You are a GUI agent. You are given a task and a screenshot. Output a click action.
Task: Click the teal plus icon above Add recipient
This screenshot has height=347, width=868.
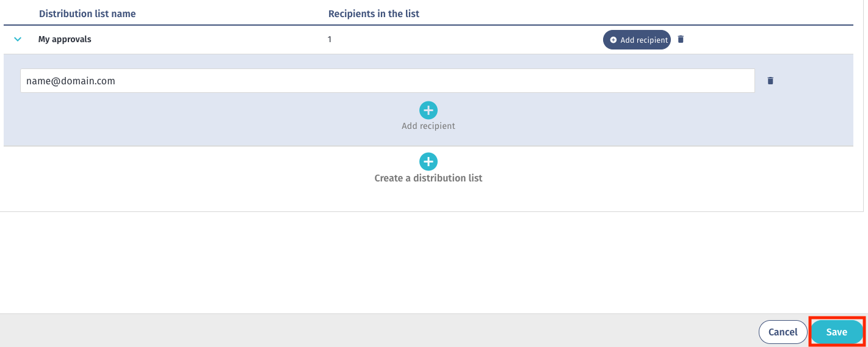tap(429, 111)
